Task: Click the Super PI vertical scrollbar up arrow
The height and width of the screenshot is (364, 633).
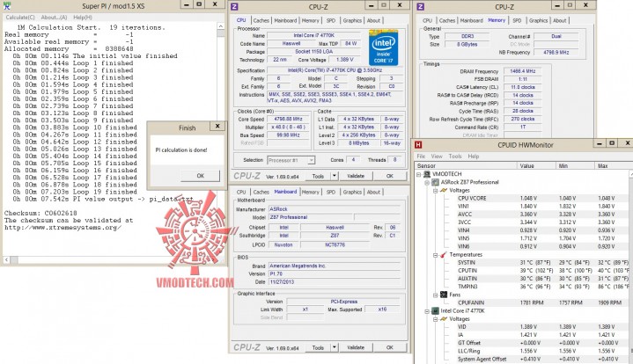Action: (x=220, y=26)
